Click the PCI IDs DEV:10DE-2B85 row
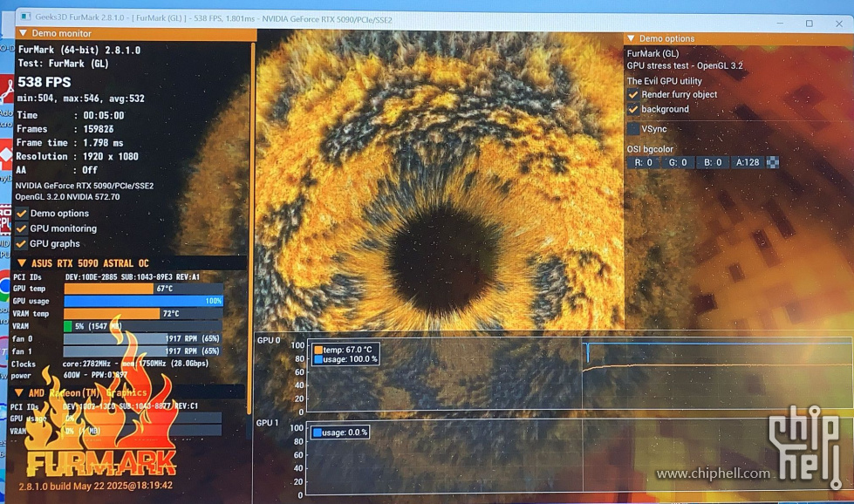Screen dimensions: 854x504 click(106, 277)
